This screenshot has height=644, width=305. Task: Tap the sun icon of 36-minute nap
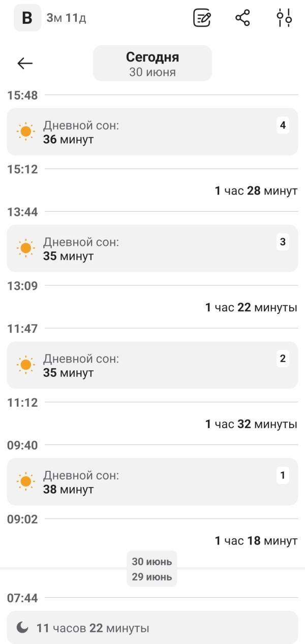25,132
